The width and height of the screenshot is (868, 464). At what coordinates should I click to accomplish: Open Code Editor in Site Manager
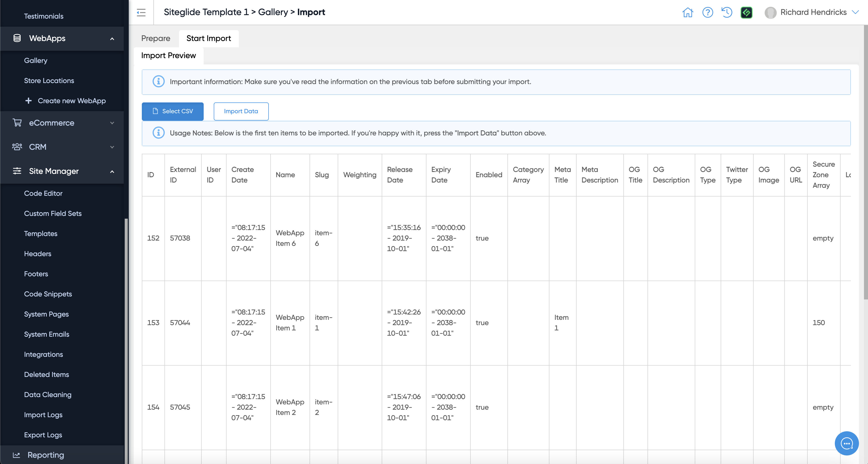click(x=43, y=193)
